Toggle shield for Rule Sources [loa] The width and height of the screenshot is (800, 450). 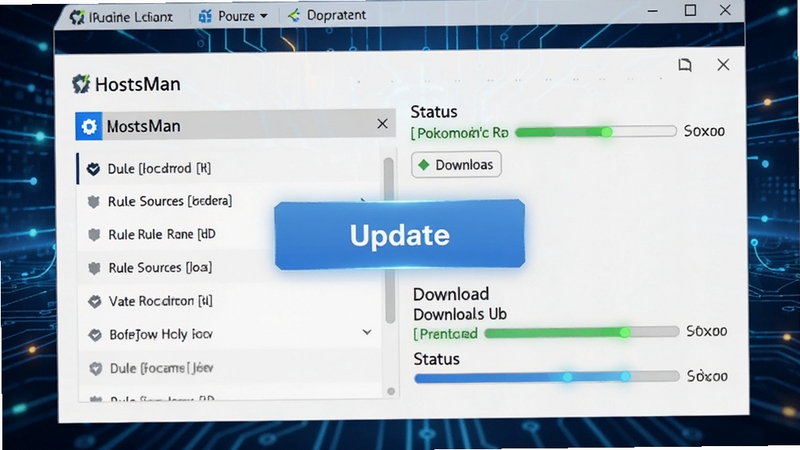click(94, 268)
